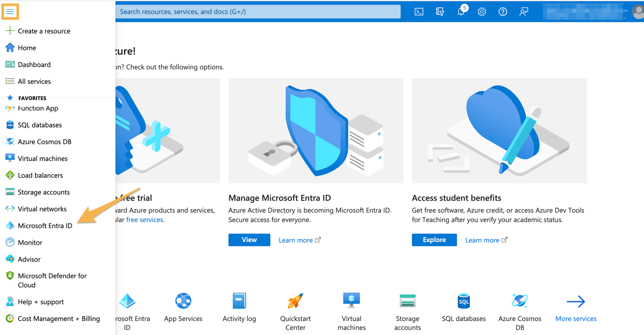The height and width of the screenshot is (335, 644).
Task: Open Cloud Shell from the top bar
Action: click(419, 12)
